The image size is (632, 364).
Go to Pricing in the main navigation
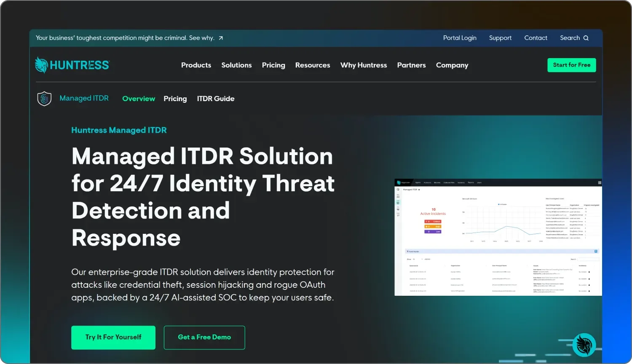click(273, 65)
